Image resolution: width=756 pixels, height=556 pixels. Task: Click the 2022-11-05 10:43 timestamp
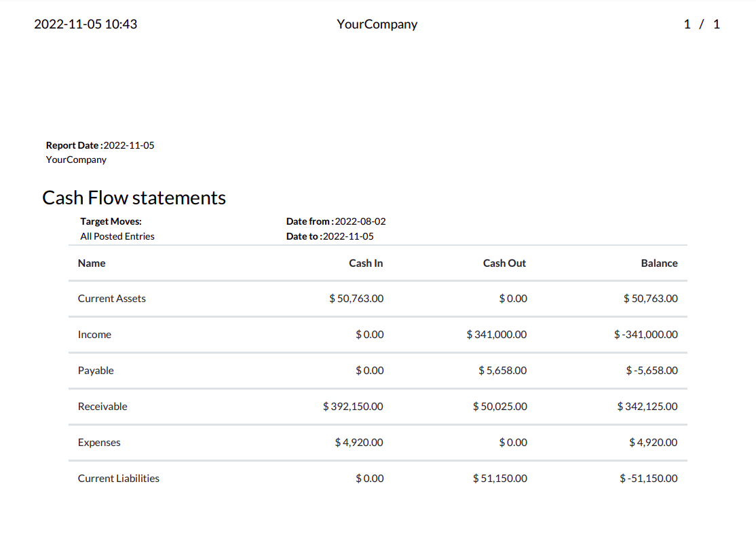pyautogui.click(x=86, y=24)
